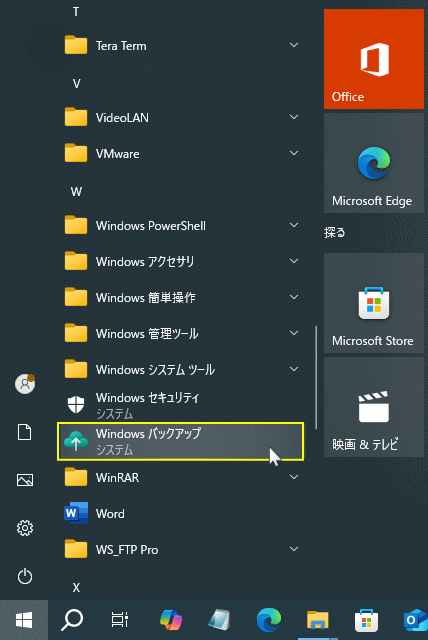Expand the VMware chevron

coord(294,153)
